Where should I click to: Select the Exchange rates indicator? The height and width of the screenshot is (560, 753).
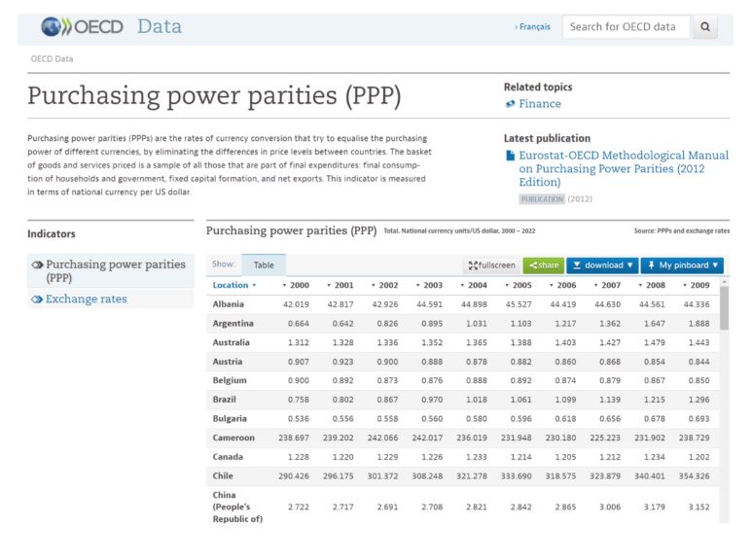[x=87, y=298]
